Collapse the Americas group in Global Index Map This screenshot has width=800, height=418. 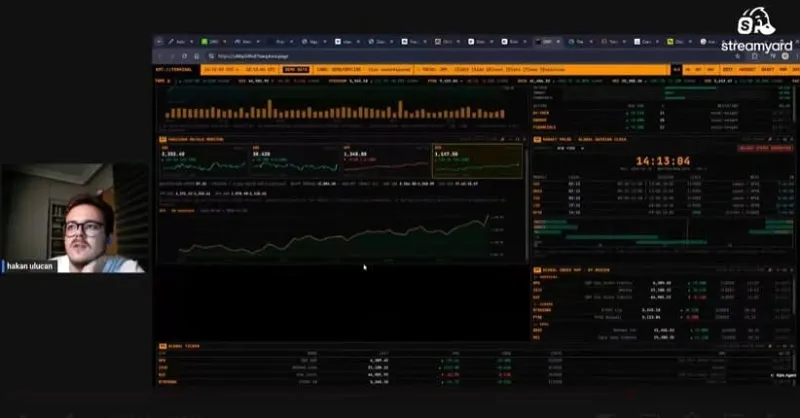(546, 277)
